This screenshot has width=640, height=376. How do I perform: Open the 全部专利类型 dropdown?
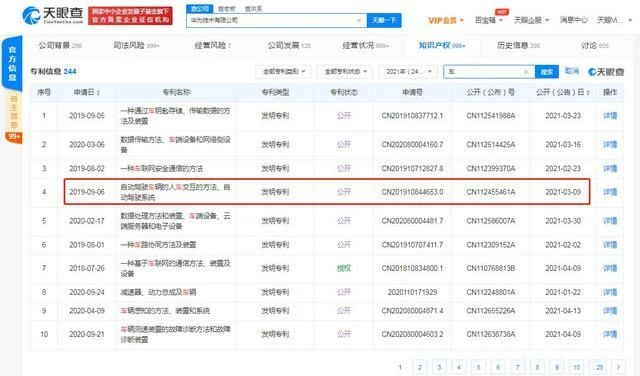point(283,71)
